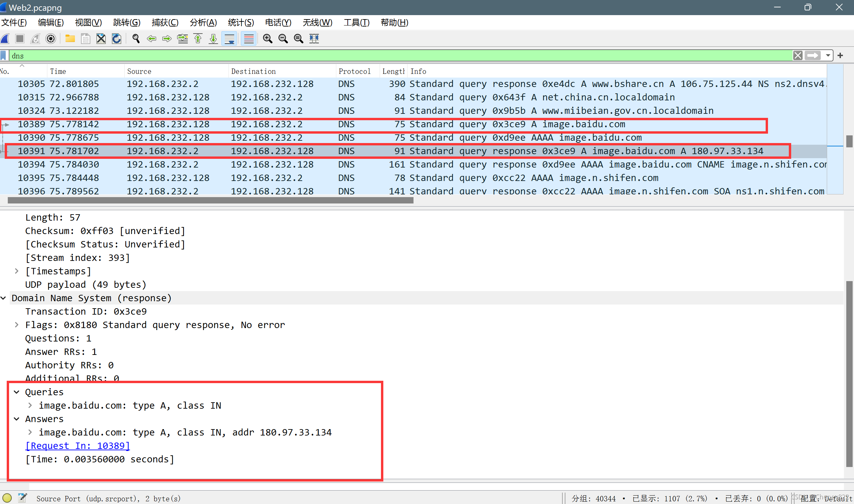Click the find packet magnifier icon
Viewport: 854px width, 504px height.
[x=136, y=39]
